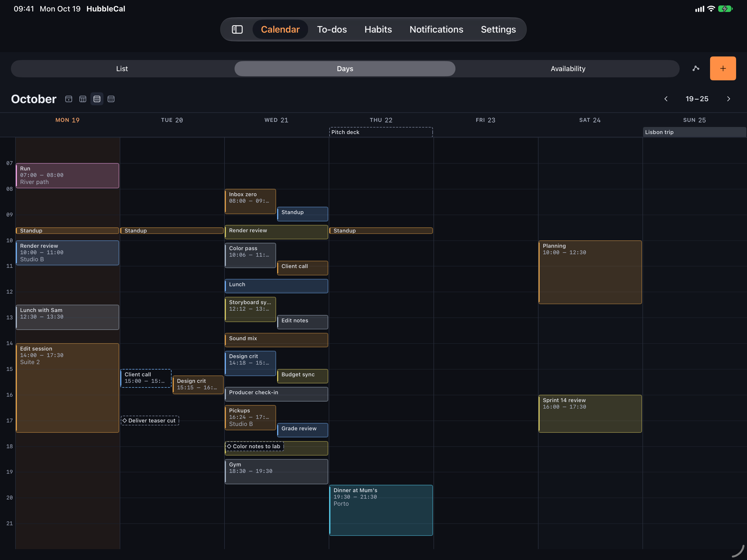The width and height of the screenshot is (747, 560).
Task: Open the share icon beside add button
Action: click(x=696, y=69)
